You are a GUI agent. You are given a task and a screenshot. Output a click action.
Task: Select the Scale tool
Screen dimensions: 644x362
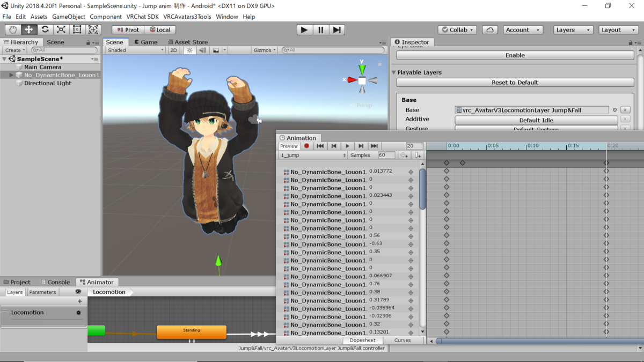[x=61, y=30]
